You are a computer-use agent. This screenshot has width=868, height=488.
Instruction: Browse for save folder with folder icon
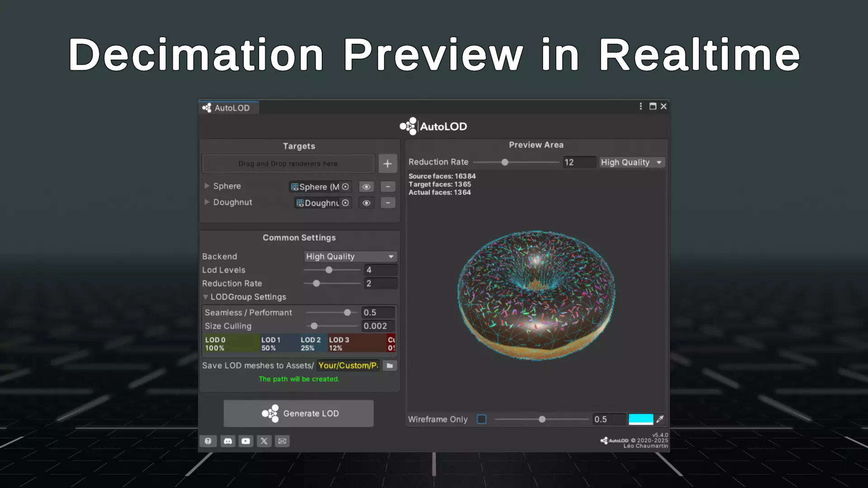click(390, 366)
